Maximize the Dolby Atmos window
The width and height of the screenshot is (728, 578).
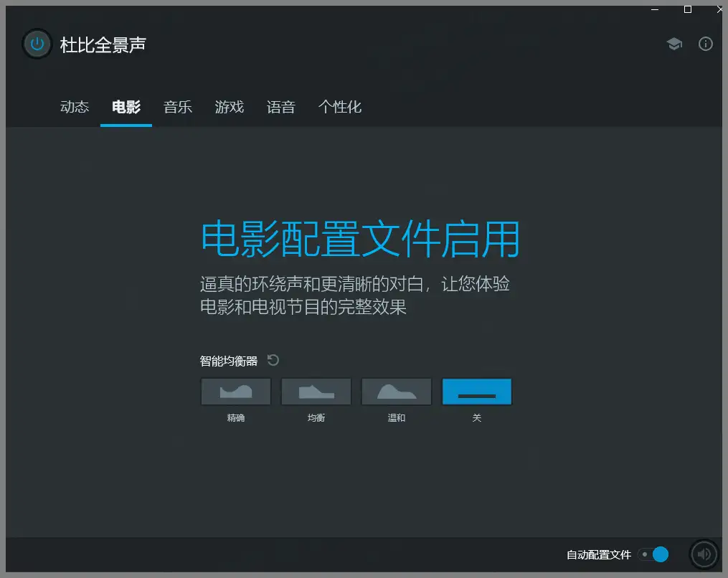pyautogui.click(x=688, y=9)
